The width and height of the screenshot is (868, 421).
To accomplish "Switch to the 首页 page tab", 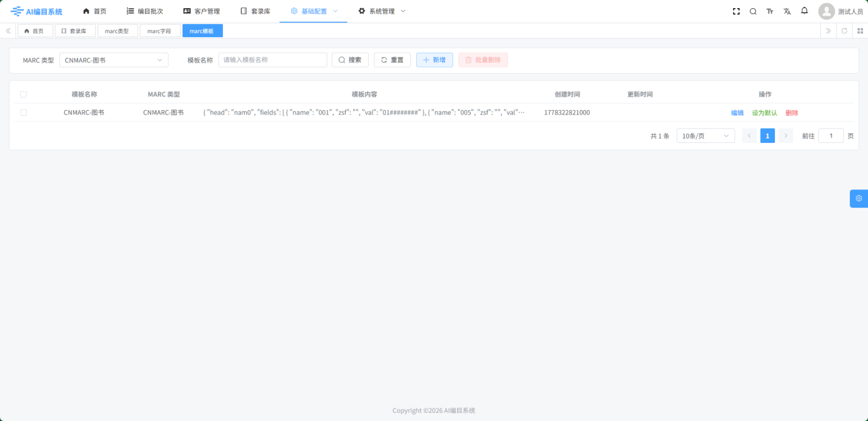I will [x=35, y=31].
